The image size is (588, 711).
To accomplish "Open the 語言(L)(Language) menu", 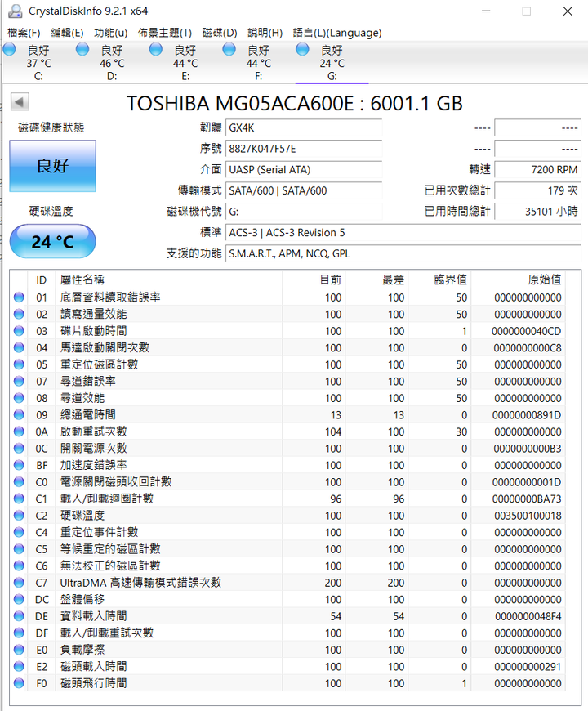I will click(337, 33).
